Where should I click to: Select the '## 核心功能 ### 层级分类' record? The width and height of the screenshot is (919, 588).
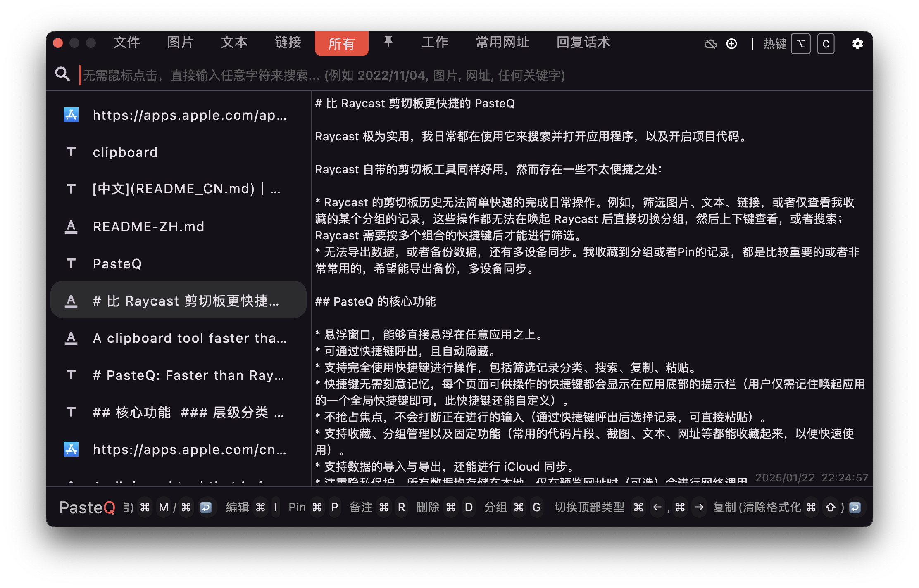pyautogui.click(x=179, y=412)
